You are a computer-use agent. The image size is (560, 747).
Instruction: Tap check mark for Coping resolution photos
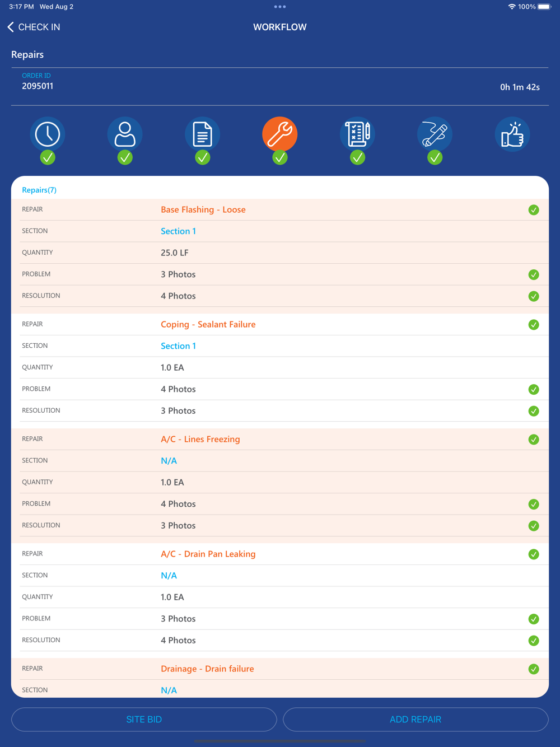[534, 411]
